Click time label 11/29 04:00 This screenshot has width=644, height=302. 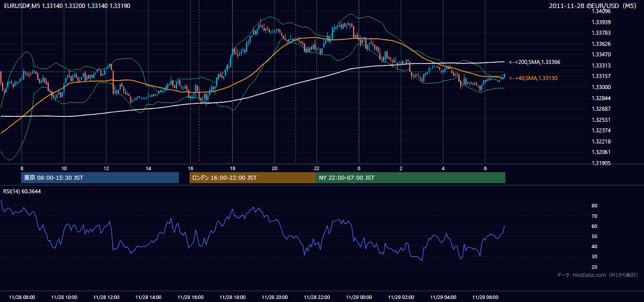pos(443,297)
